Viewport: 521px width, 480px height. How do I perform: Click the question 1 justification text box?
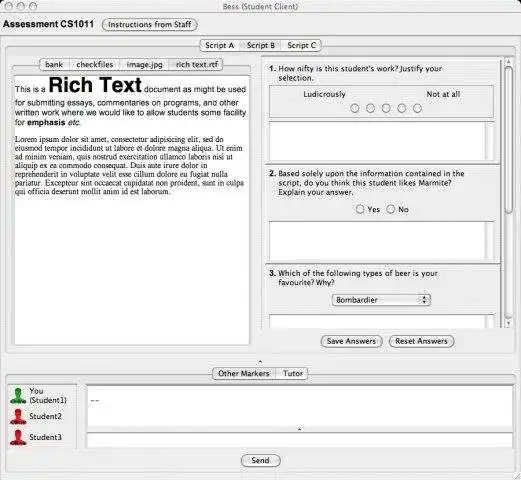(x=381, y=141)
